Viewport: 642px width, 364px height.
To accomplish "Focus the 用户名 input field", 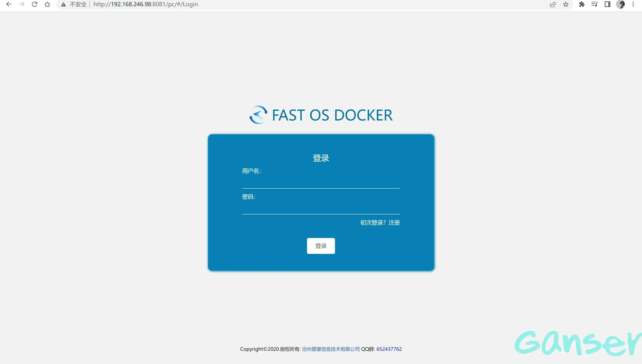I will tap(321, 182).
